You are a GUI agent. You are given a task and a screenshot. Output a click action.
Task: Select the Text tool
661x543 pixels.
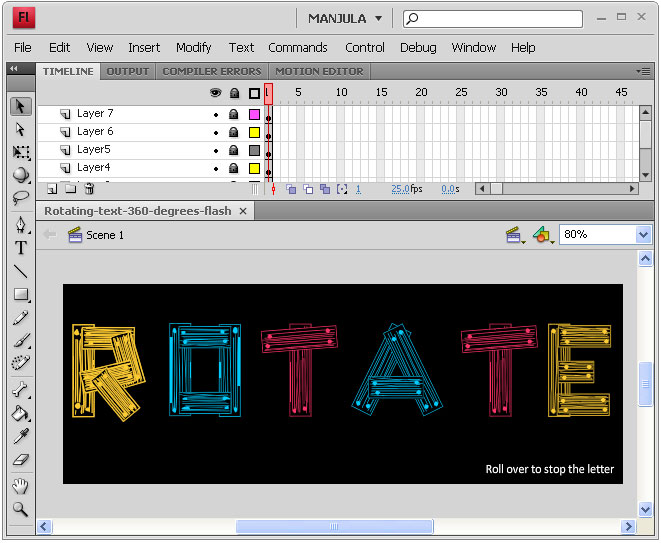[21, 248]
